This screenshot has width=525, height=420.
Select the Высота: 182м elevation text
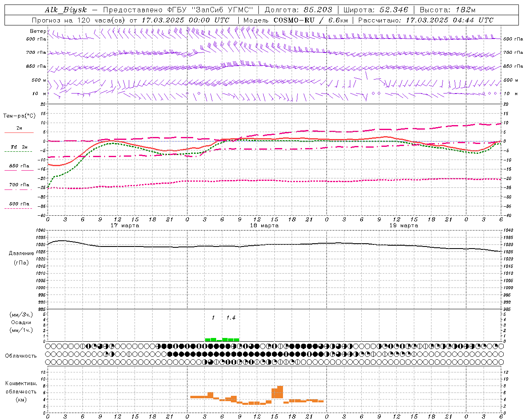(447, 10)
